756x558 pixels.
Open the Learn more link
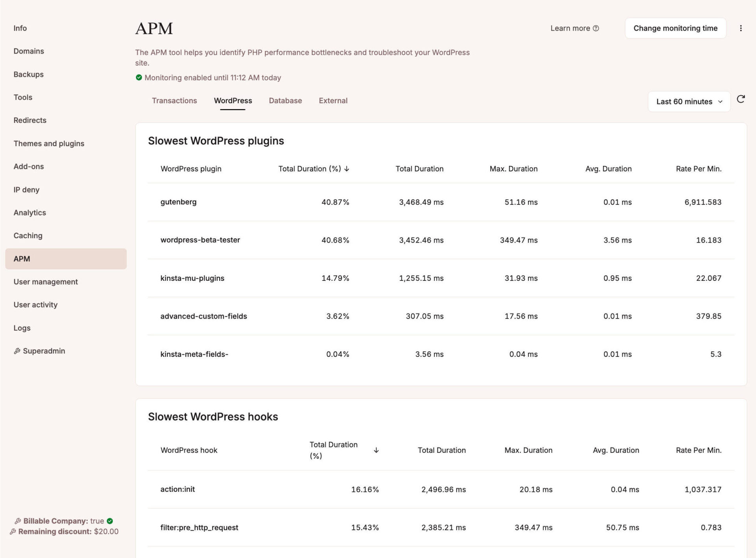571,28
